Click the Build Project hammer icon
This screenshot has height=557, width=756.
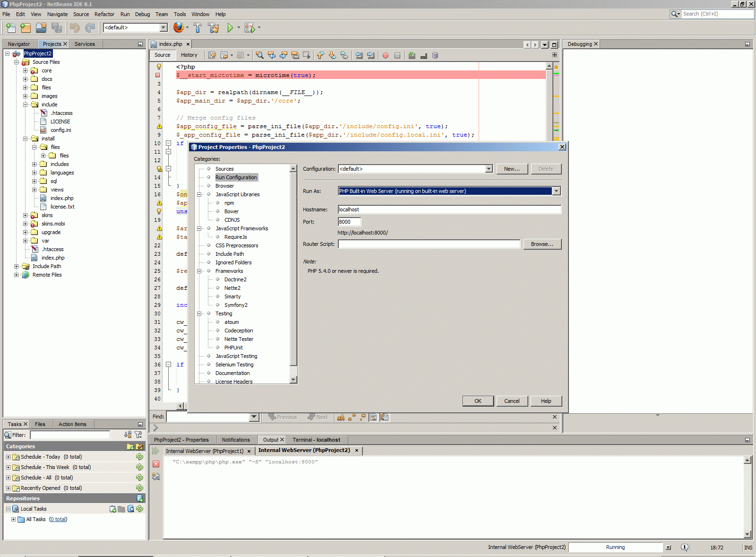[198, 28]
